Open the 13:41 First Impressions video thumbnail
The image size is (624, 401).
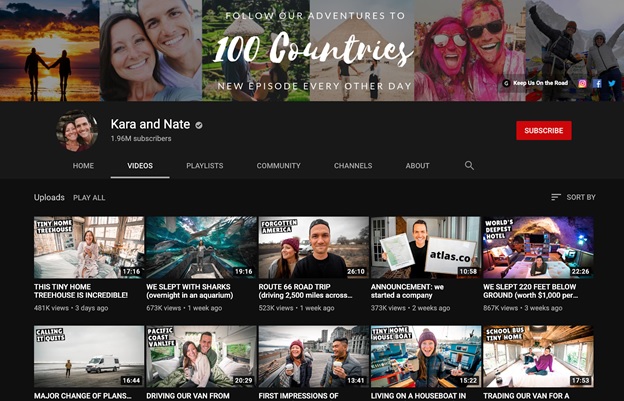point(314,357)
